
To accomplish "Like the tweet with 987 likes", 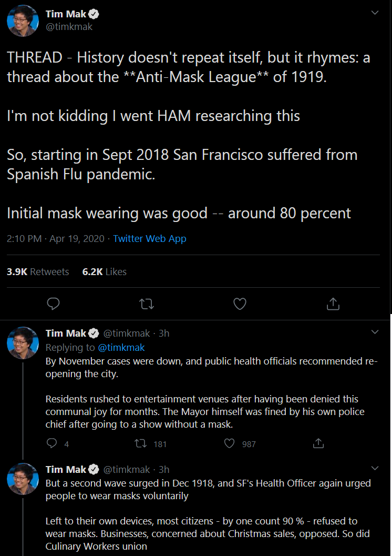I will click(229, 443).
